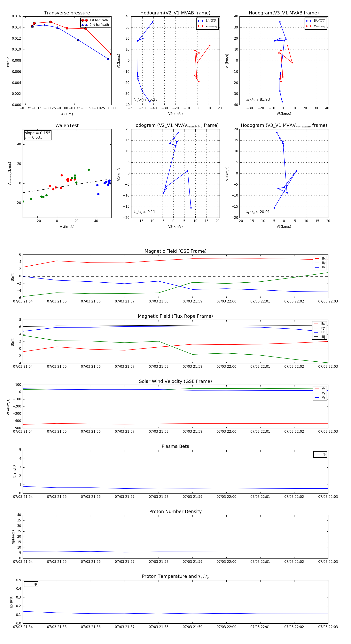Click 'Solar Wind Velocity (GSE Frame)' title

pos(175,382)
